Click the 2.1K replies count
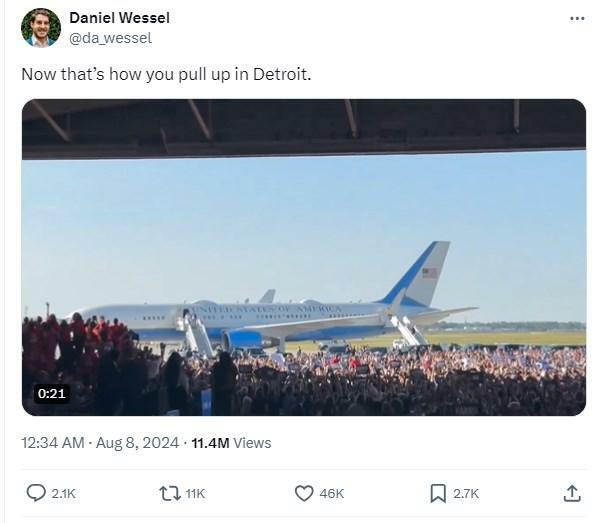This screenshot has height=523, width=602. click(64, 493)
